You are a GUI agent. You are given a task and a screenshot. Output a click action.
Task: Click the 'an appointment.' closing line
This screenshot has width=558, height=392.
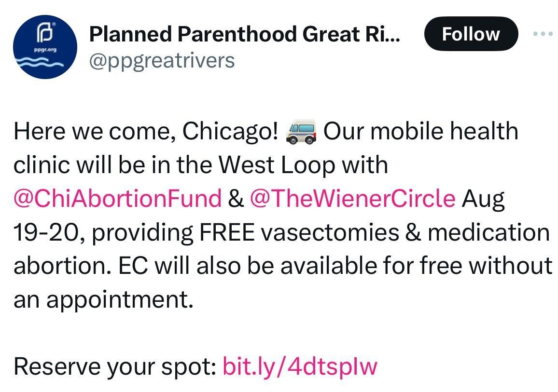[104, 299]
